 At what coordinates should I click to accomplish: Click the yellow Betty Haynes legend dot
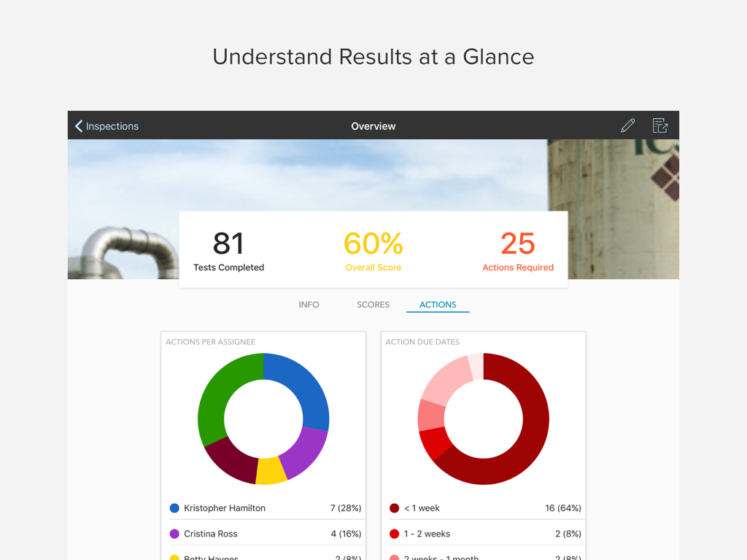pyautogui.click(x=174, y=556)
